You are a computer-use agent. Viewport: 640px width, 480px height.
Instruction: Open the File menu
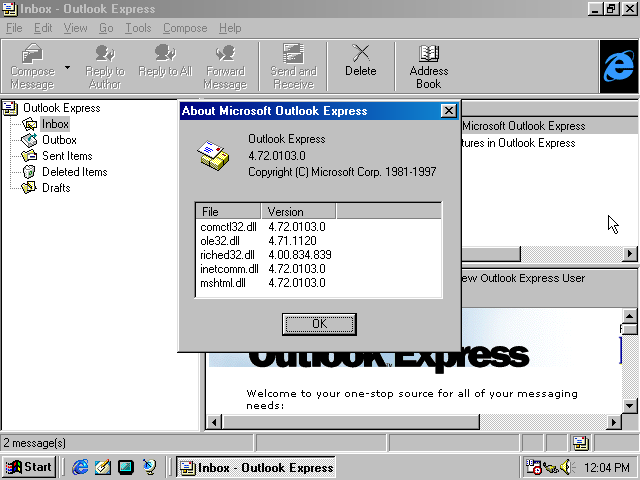(x=14, y=28)
